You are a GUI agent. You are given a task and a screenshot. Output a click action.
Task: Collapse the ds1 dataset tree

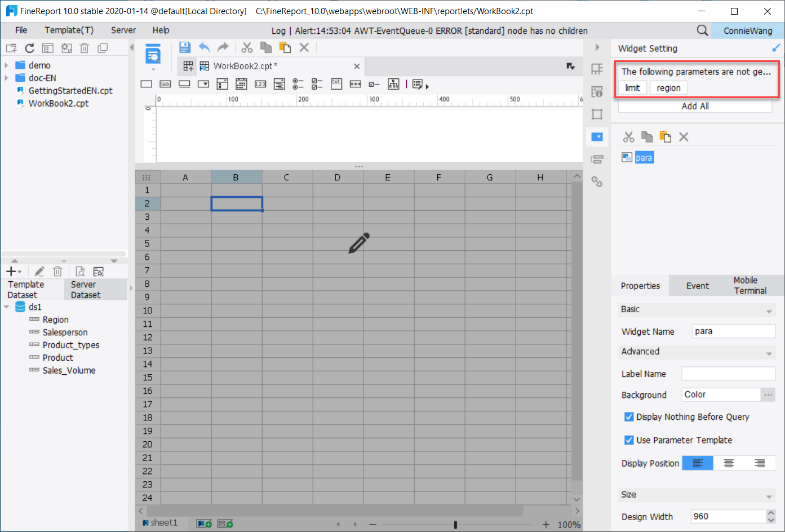coord(7,307)
